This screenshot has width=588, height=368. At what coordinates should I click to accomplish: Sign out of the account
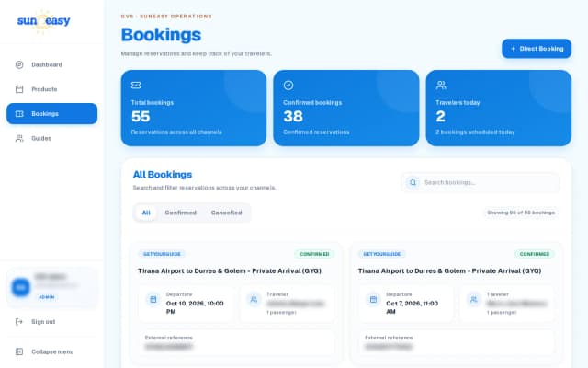tap(51, 321)
